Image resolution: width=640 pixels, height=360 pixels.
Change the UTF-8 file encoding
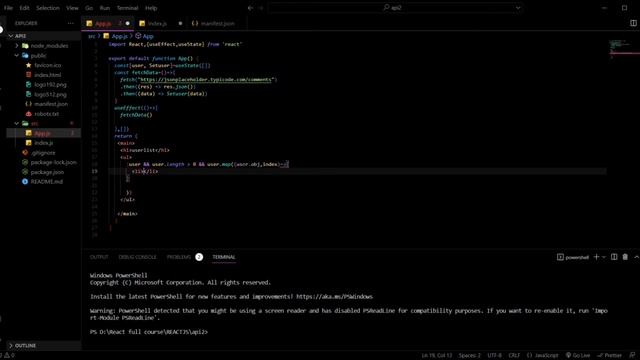coord(494,356)
